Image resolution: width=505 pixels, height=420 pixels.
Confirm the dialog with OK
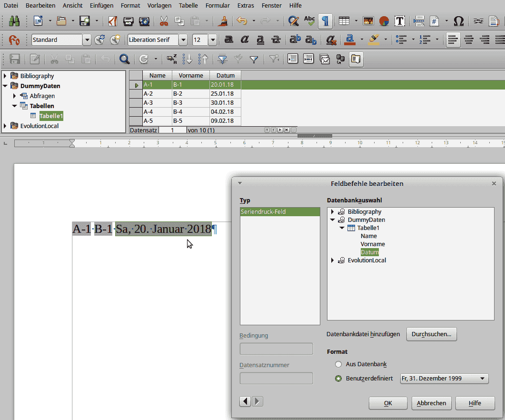[388, 403]
